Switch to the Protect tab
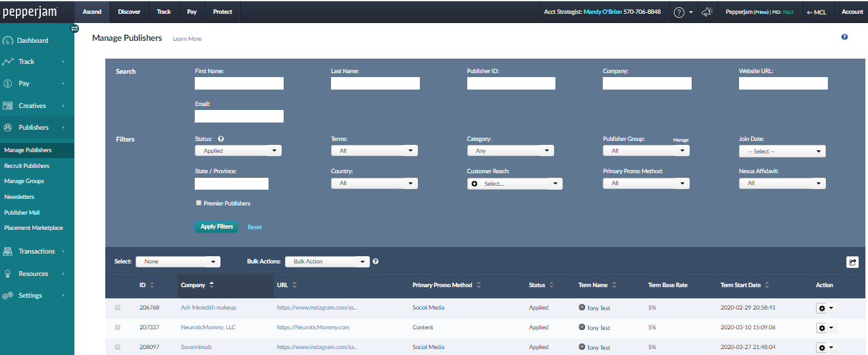Viewport: 868px width, 355px height. (222, 12)
